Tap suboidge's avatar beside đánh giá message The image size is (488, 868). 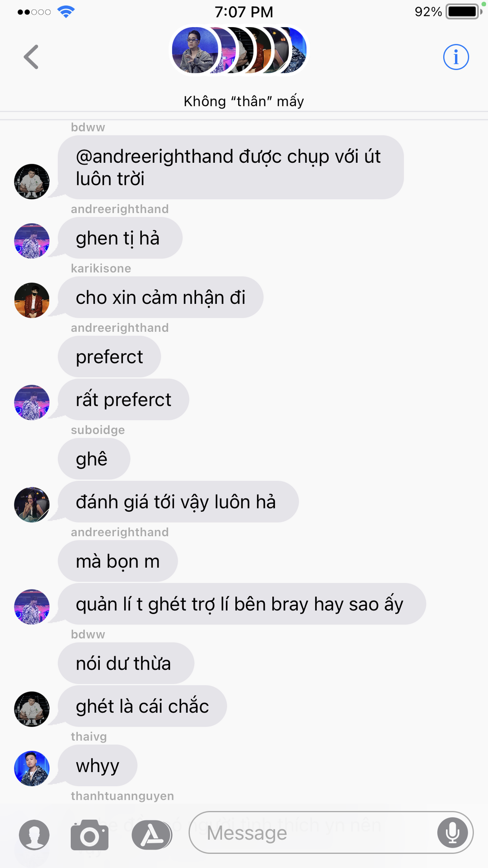pyautogui.click(x=32, y=505)
